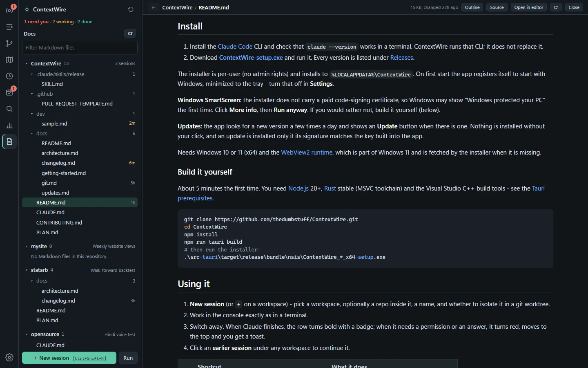Open the calendar tasks icon with badge
This screenshot has width=588, height=368.
coord(9,92)
